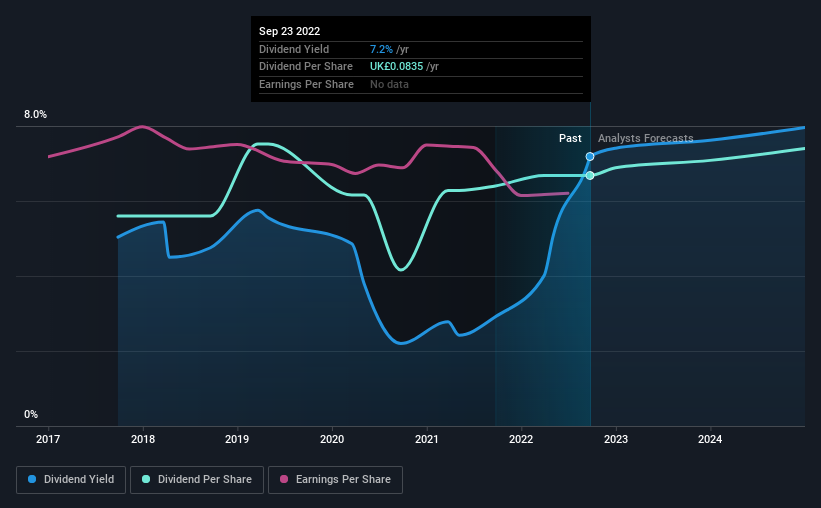
Task: Select the teal Dividend Per Share marker dot
Action: pyautogui.click(x=590, y=175)
